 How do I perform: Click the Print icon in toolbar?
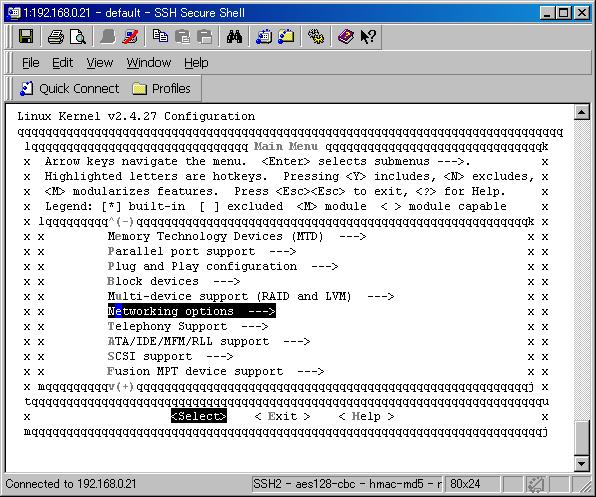click(x=56, y=37)
